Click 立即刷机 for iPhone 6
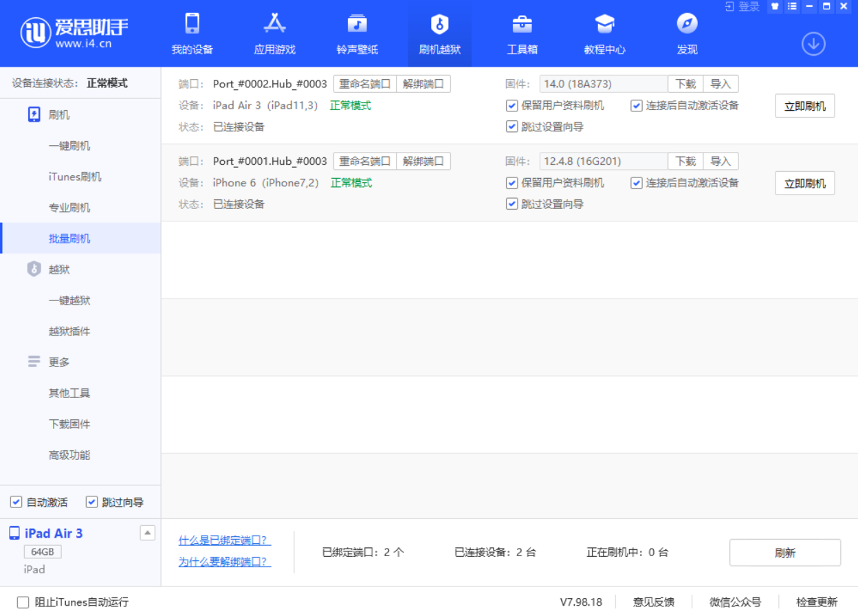The width and height of the screenshot is (858, 616). pyautogui.click(x=805, y=183)
